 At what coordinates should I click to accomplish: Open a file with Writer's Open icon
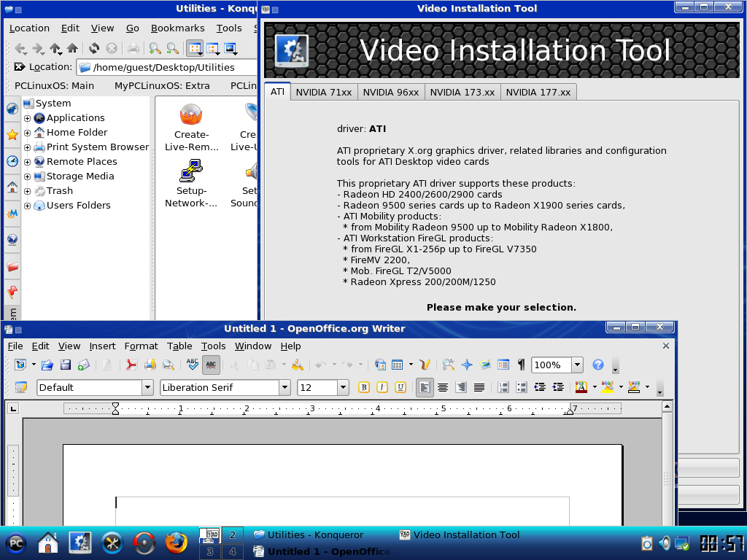pos(47,365)
